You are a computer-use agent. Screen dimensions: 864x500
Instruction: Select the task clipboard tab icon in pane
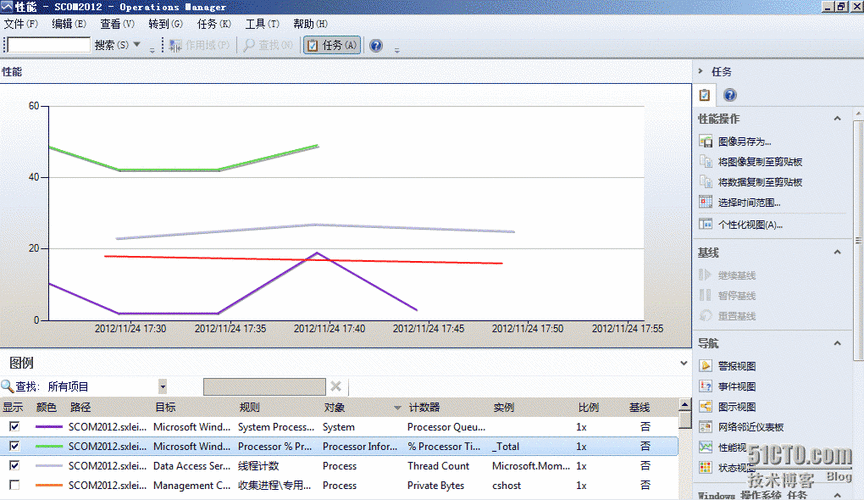coord(705,95)
